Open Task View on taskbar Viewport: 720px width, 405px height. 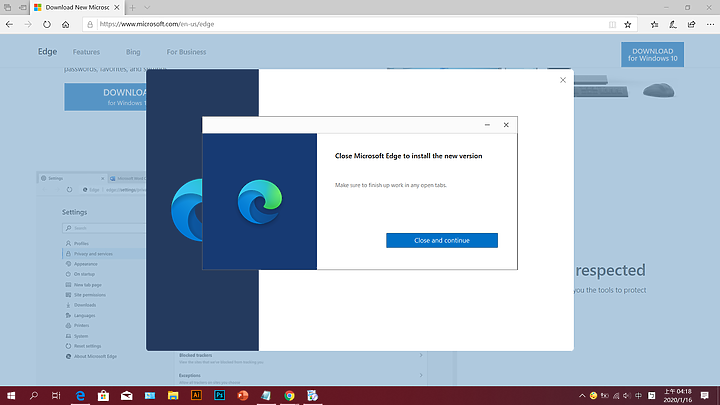point(56,395)
